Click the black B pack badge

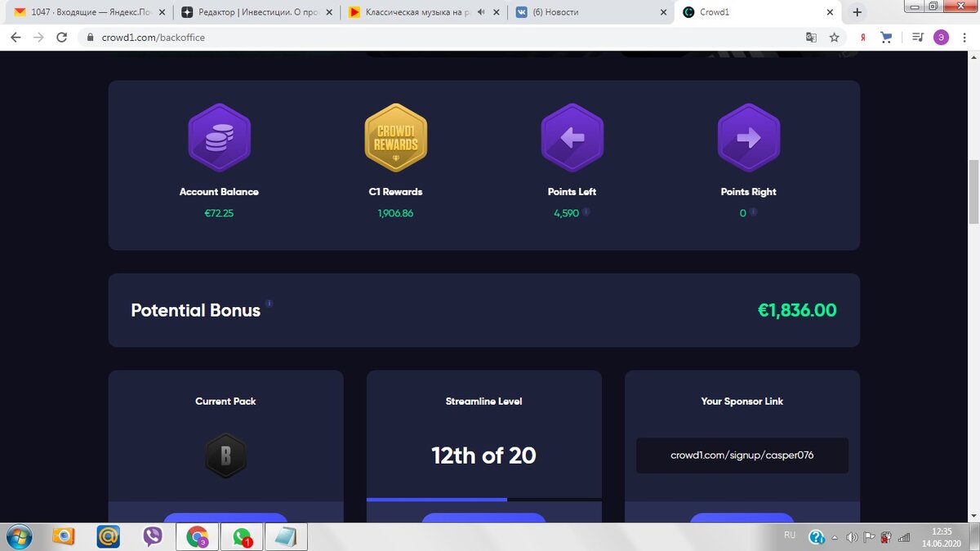pyautogui.click(x=225, y=455)
